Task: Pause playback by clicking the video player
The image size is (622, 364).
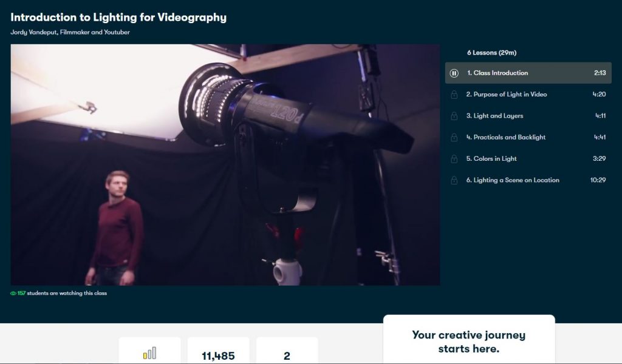Action: [225, 164]
